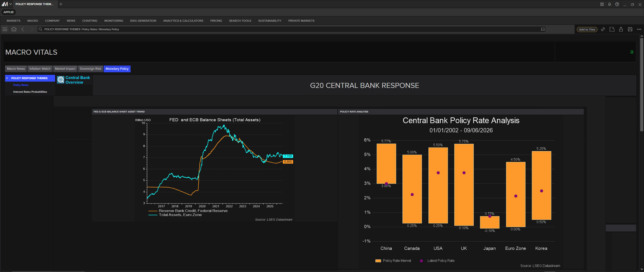Open the help question mark icon

(x=617, y=4)
